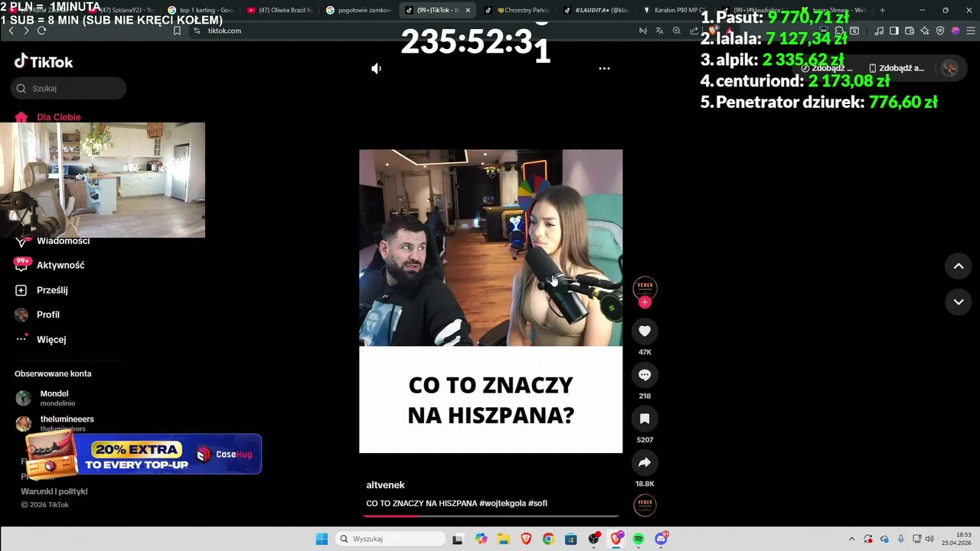Open Google Chrome from the taskbar
The width and height of the screenshot is (980, 551).
tap(548, 539)
